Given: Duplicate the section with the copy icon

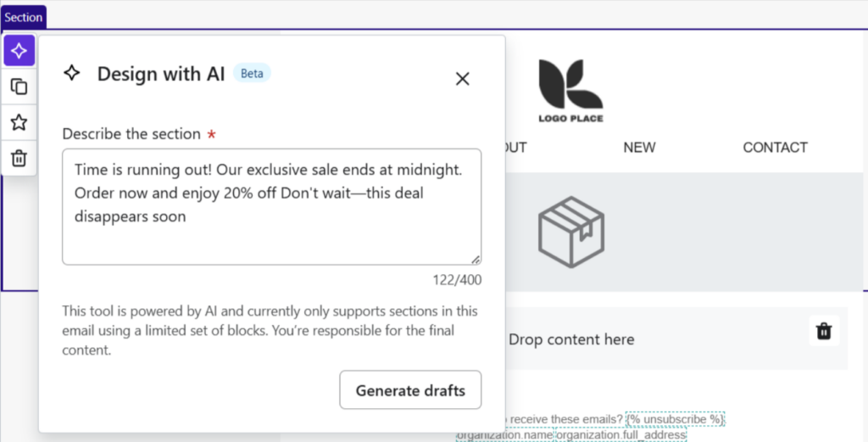Looking at the screenshot, I should coord(19,87).
